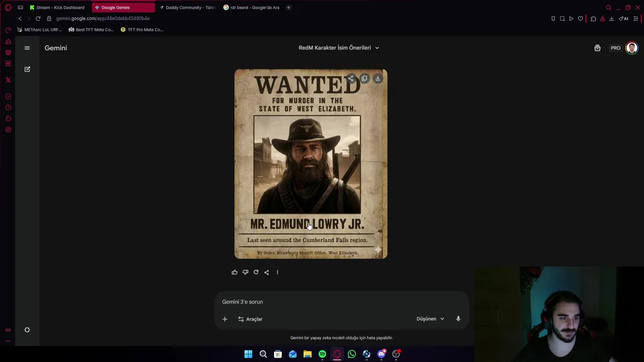This screenshot has width=644, height=362.
Task: Focus the Gemini 3'e sorun prompt field
Action: [x=342, y=302]
